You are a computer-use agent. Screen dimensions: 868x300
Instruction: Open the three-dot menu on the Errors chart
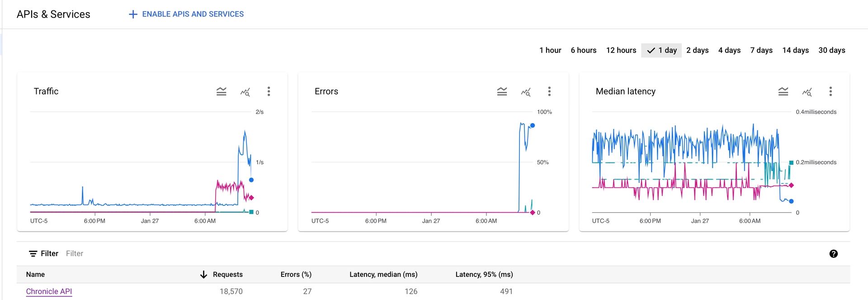(549, 91)
